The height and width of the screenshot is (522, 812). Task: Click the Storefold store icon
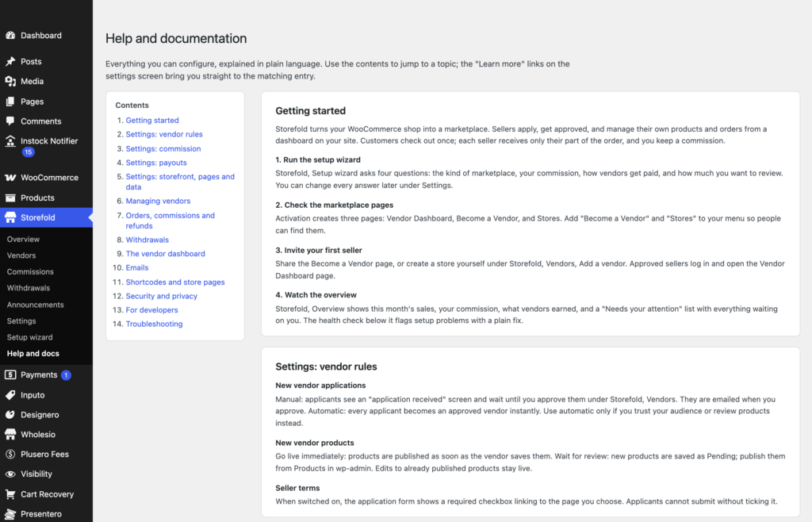pos(10,217)
